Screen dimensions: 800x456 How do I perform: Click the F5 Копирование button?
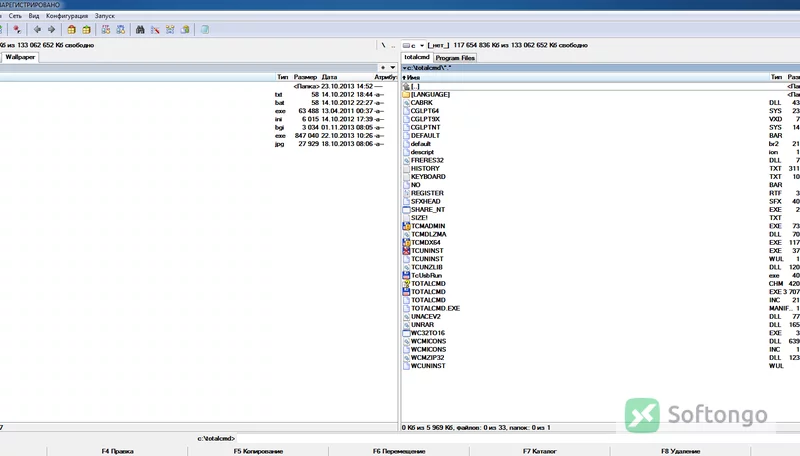click(258, 451)
